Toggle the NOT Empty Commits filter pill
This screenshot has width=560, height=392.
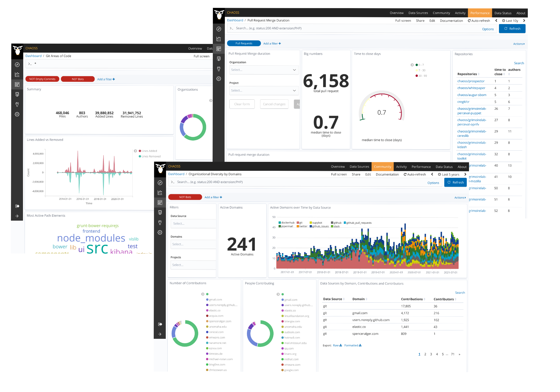pos(42,79)
